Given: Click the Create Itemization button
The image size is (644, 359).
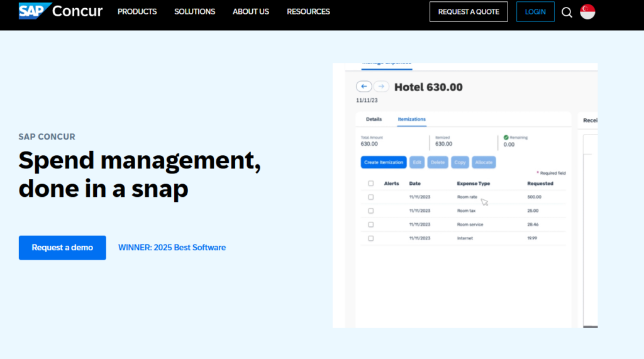Looking at the screenshot, I should tap(384, 162).
